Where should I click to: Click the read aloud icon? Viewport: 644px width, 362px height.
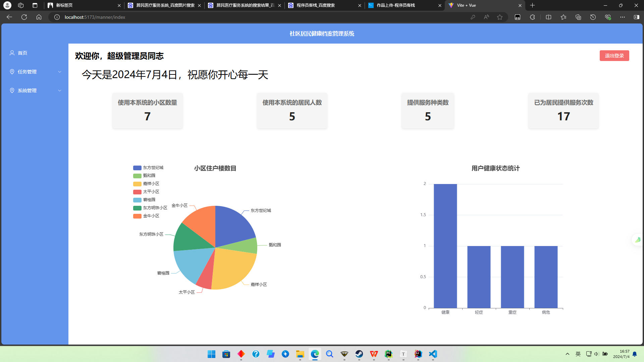486,17
